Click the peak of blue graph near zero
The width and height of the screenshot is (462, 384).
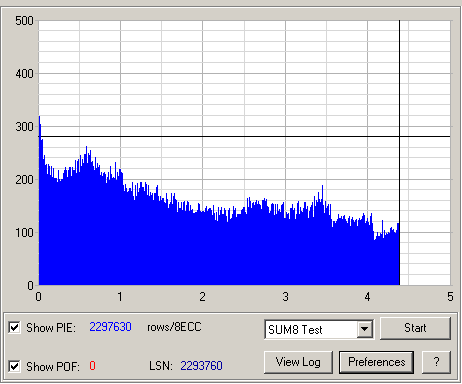coord(39,117)
